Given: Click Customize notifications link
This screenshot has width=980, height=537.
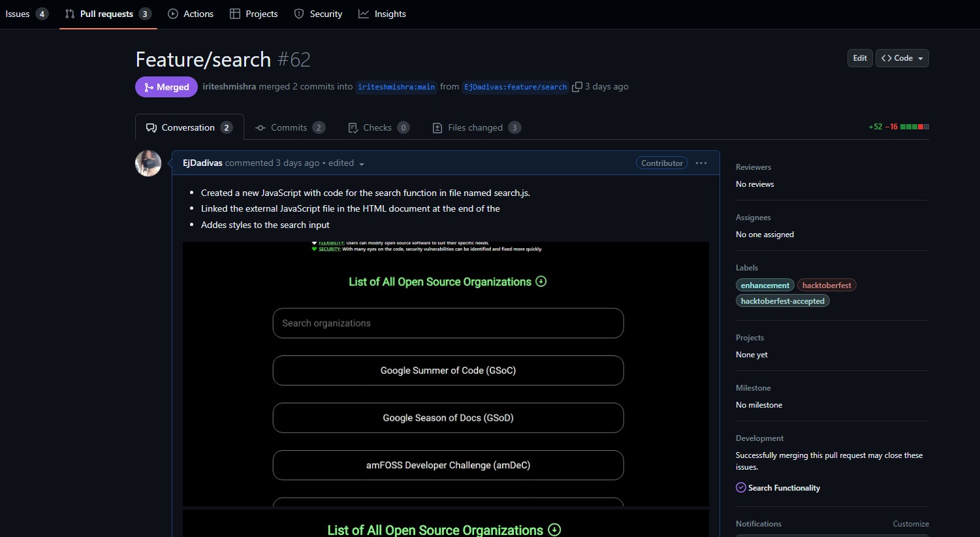Looking at the screenshot, I should coord(911,524).
